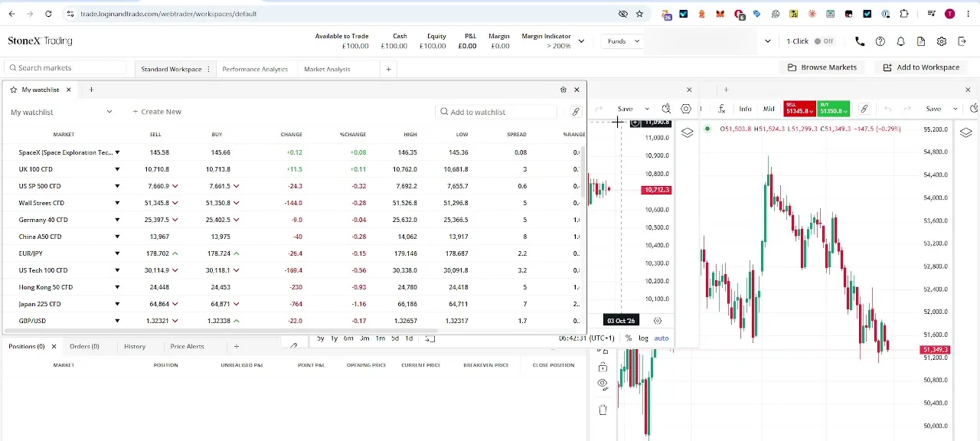Add new tab in positions panel
This screenshot has height=441, width=980.
click(x=236, y=347)
